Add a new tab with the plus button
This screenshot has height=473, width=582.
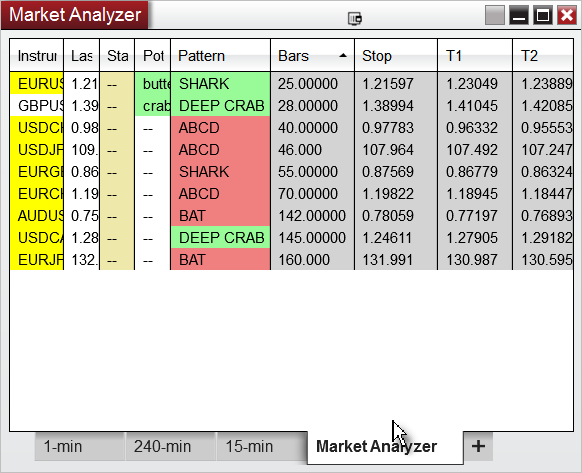478,446
